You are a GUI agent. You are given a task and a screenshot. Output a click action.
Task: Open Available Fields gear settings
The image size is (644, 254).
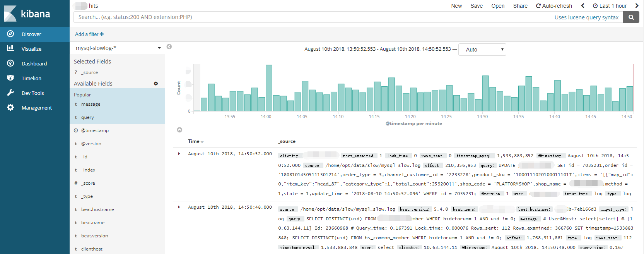tap(156, 84)
